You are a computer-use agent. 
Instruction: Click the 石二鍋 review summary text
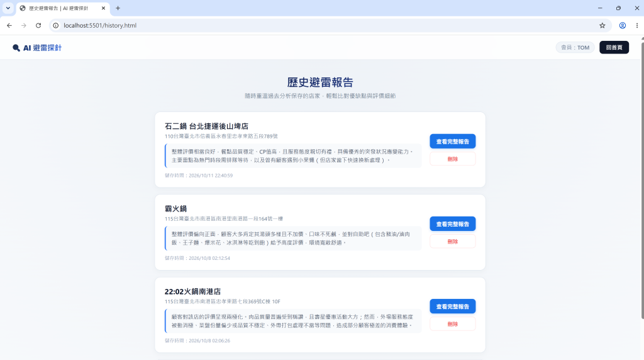(292, 155)
